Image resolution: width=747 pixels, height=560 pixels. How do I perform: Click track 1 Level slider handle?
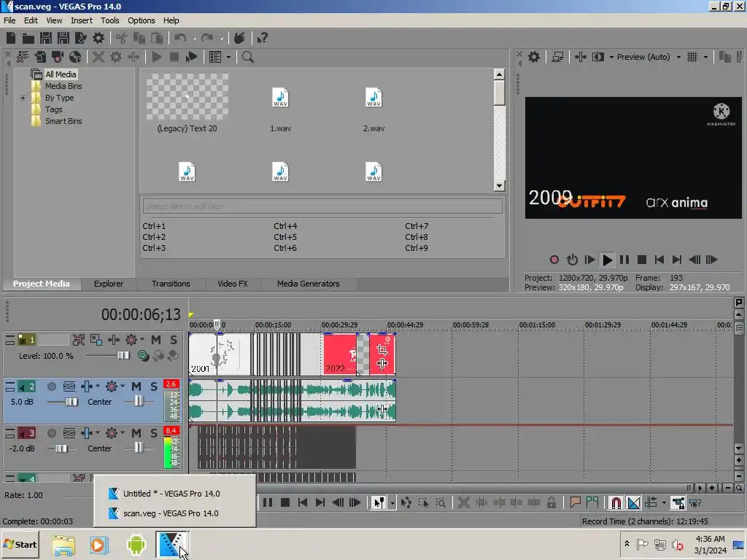[123, 355]
